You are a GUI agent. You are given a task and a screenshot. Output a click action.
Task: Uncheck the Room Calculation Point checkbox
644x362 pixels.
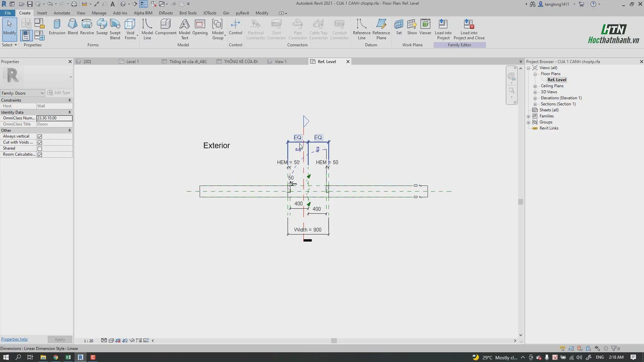coord(40,155)
